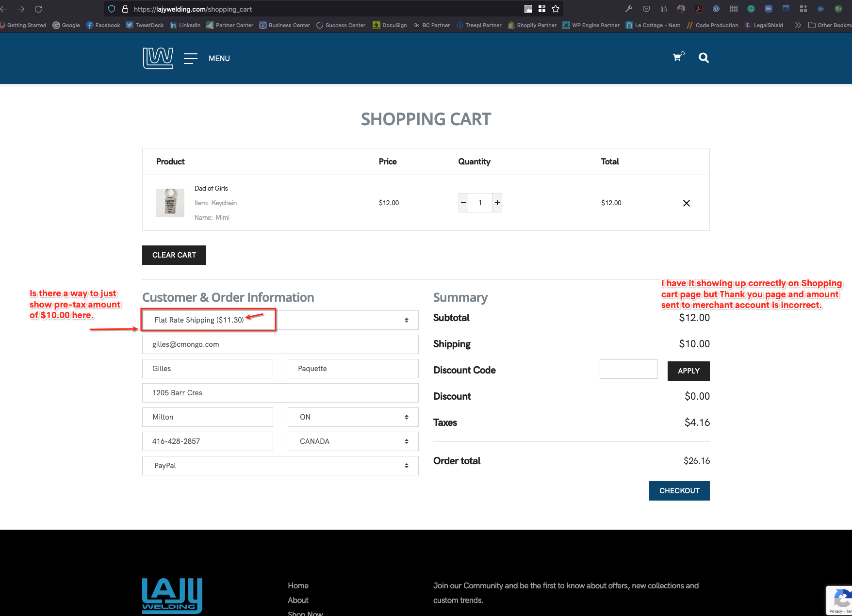Screen dimensions: 852x616
Task: Open the CANADA country dropdown
Action: point(353,441)
